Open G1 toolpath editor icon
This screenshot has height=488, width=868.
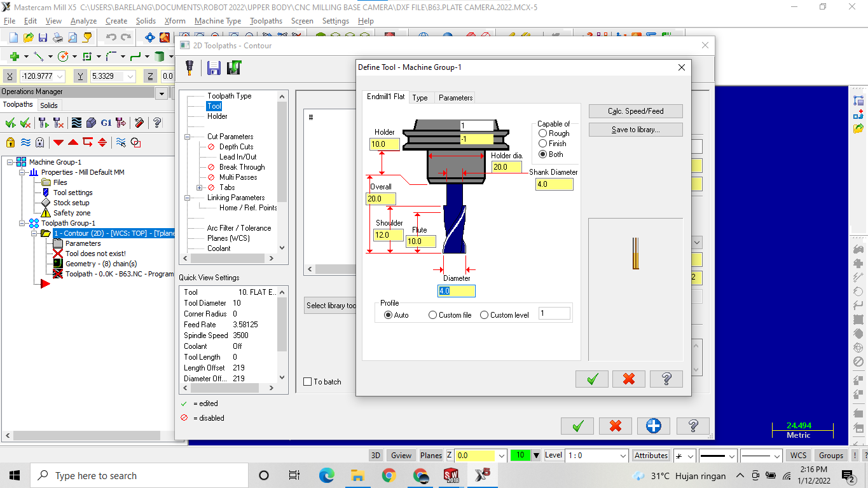[106, 123]
